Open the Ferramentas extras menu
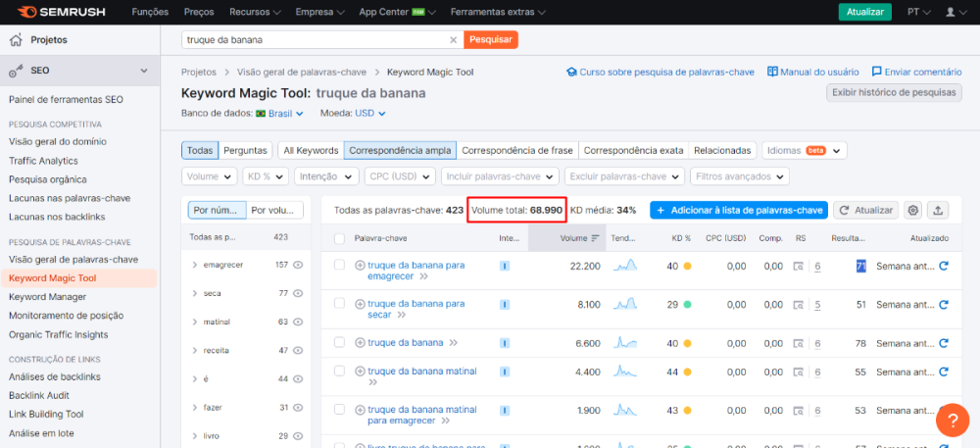980x448 pixels. click(498, 12)
